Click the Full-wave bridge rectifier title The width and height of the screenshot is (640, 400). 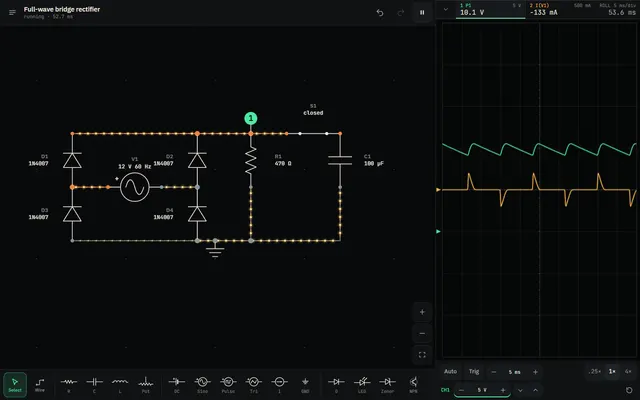[x=62, y=9]
